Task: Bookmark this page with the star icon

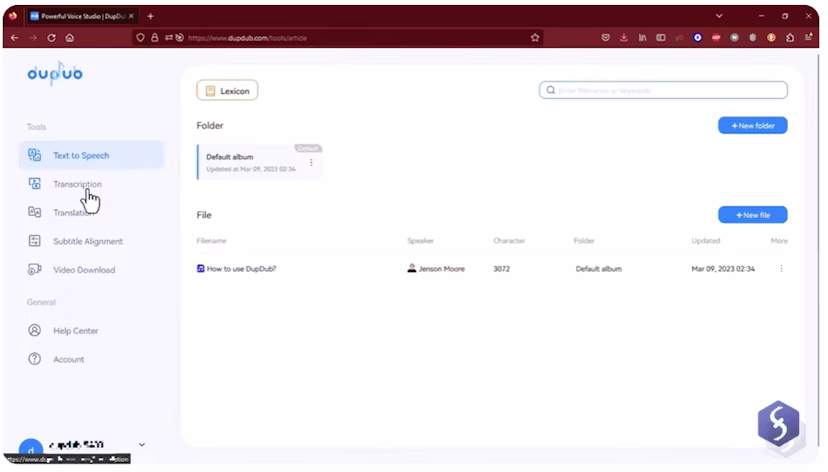Action: pos(535,37)
